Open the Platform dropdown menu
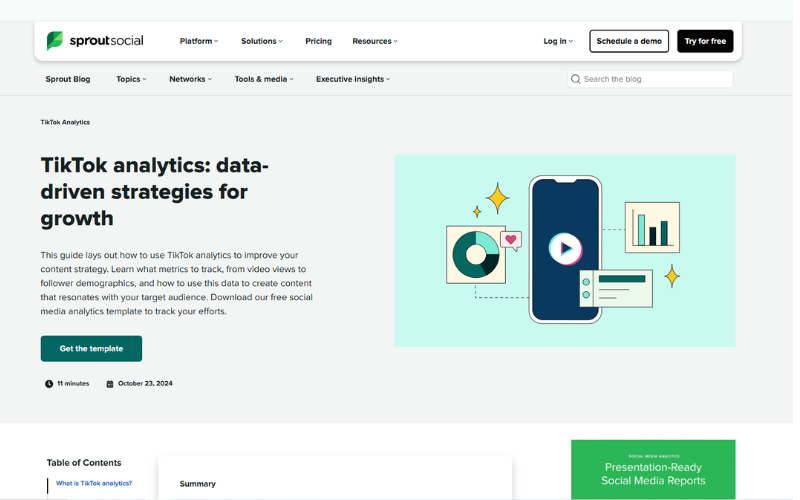This screenshot has height=500, width=800. (201, 41)
